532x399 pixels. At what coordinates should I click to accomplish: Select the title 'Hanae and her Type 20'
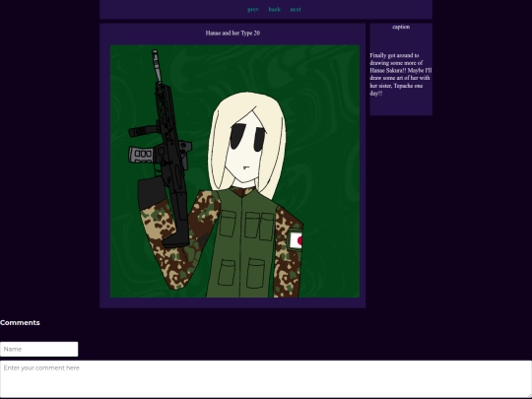[233, 33]
